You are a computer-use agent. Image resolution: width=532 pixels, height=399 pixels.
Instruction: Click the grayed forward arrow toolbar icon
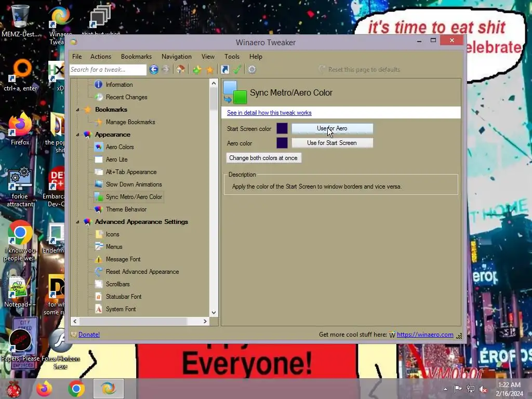(x=166, y=70)
